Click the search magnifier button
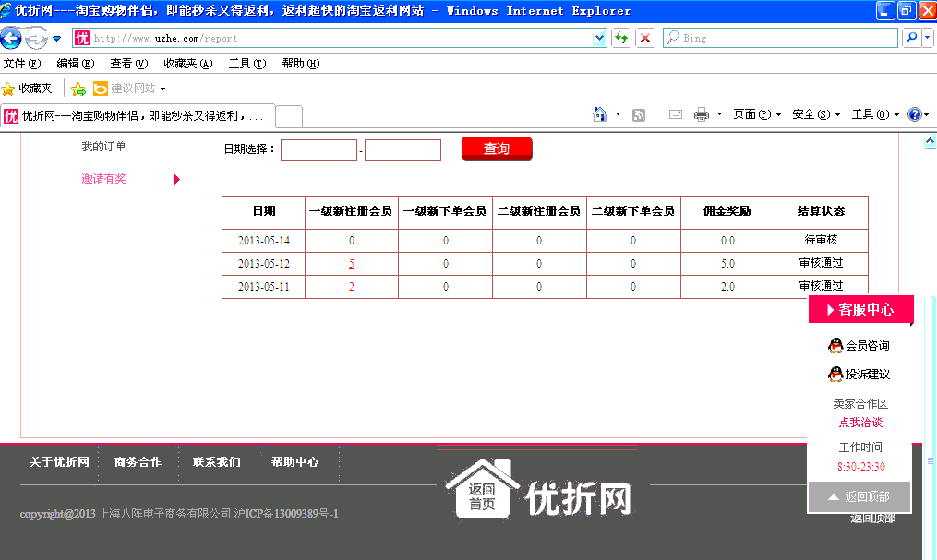 click(x=911, y=38)
